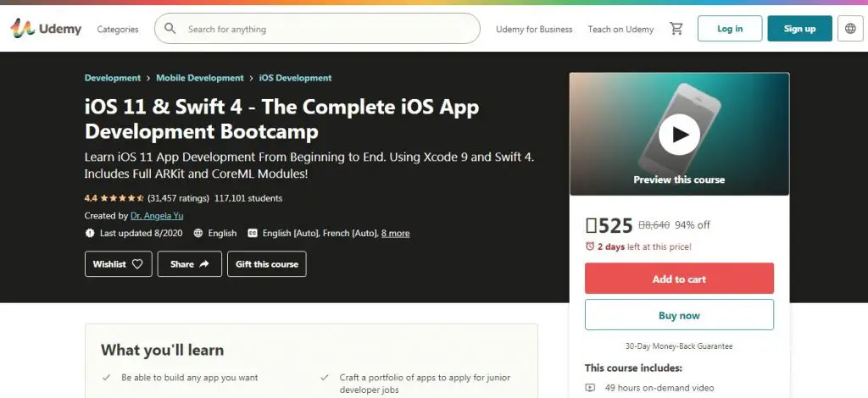Click the Udemy logo
Screen dimensions: 868x398
coord(46,29)
